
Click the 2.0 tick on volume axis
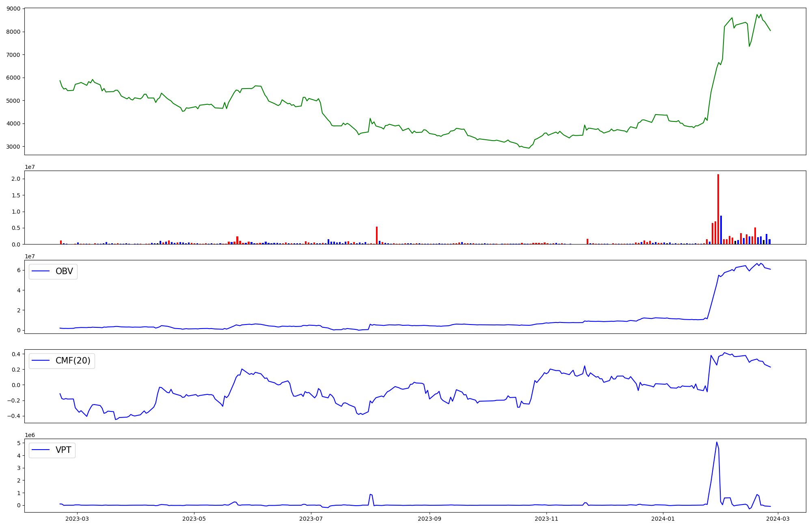coord(16,179)
